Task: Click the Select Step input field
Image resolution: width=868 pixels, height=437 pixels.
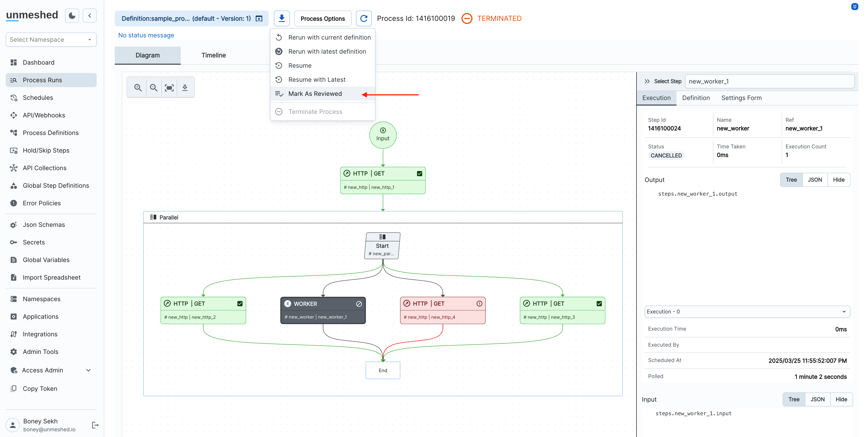Action: (x=770, y=81)
